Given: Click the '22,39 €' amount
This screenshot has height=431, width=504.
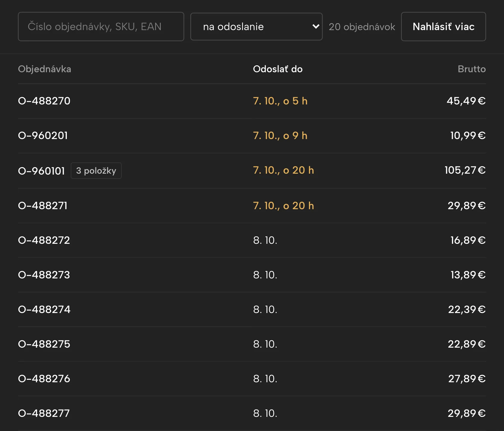Looking at the screenshot, I should pos(467,309).
